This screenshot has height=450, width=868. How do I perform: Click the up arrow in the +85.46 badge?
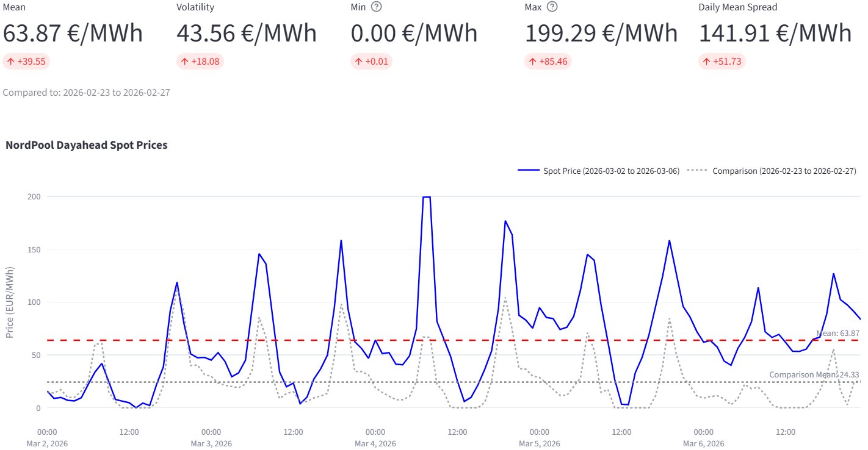pyautogui.click(x=532, y=62)
